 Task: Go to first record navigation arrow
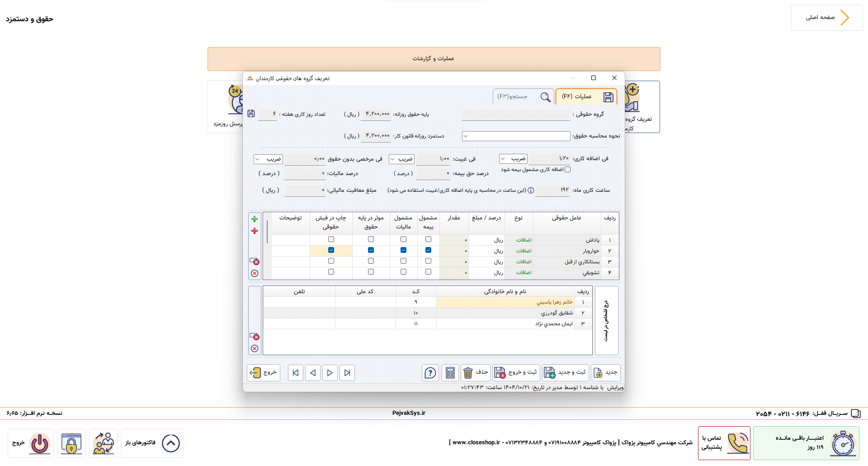296,373
